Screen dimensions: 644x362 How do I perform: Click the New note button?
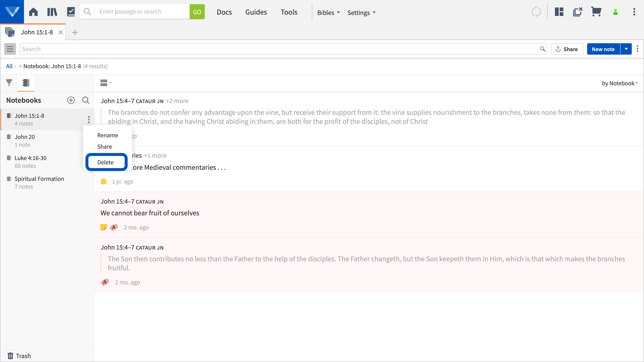pyautogui.click(x=603, y=49)
